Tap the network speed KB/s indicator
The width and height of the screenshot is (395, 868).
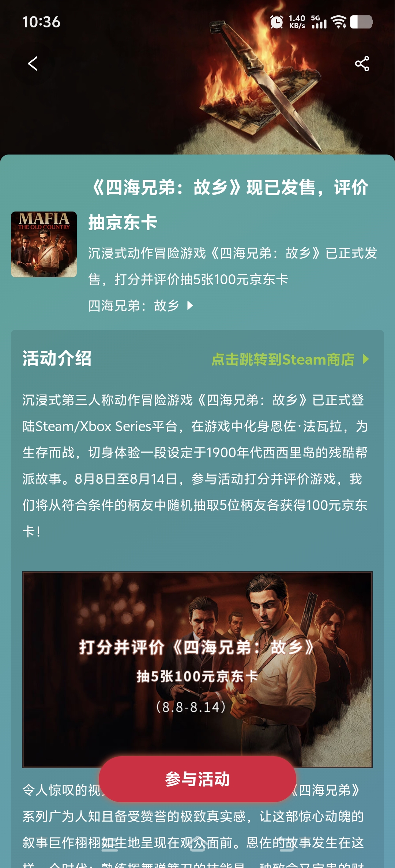pyautogui.click(x=297, y=22)
